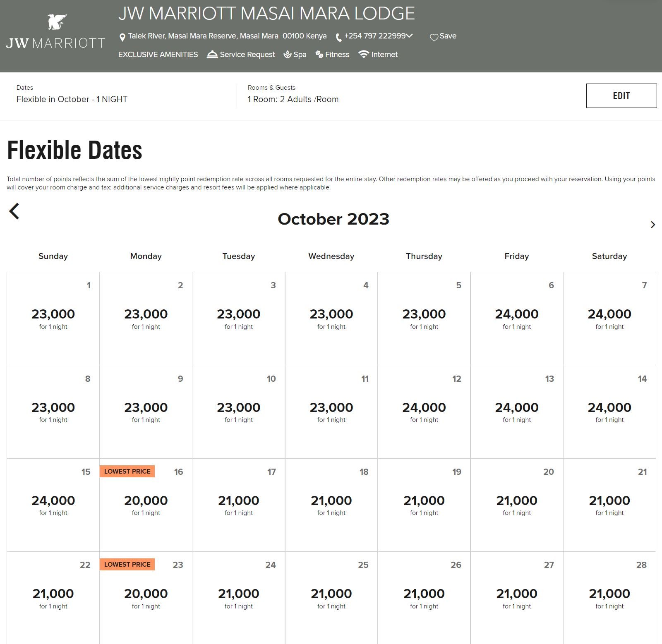Viewport: 662px width, 644px height.
Task: Click the Wednesday column header
Action: (331, 256)
